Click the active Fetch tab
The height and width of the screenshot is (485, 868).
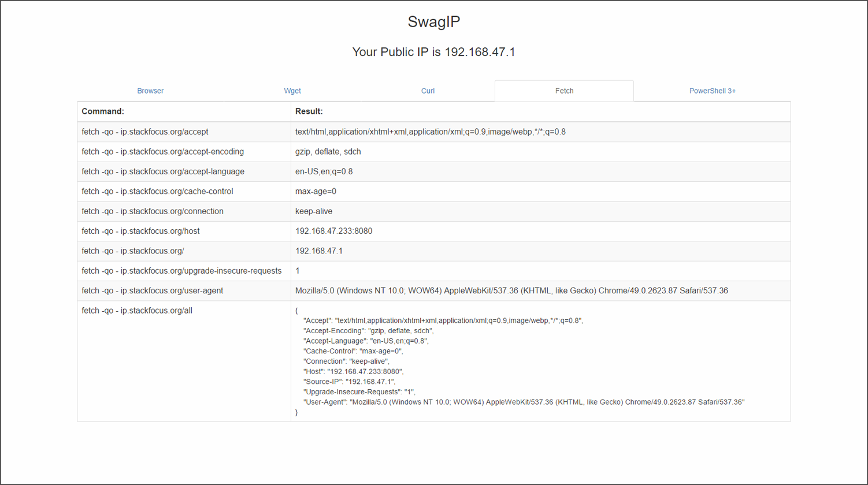563,91
